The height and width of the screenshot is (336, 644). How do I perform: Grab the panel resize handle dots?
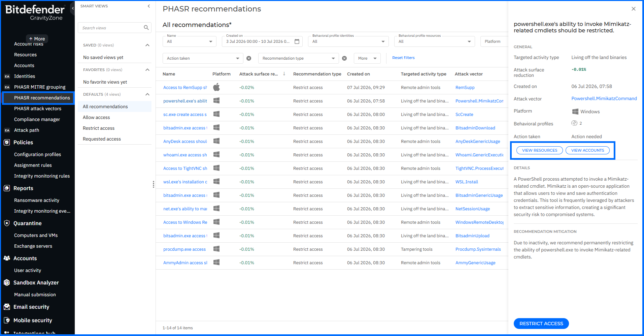(x=154, y=184)
